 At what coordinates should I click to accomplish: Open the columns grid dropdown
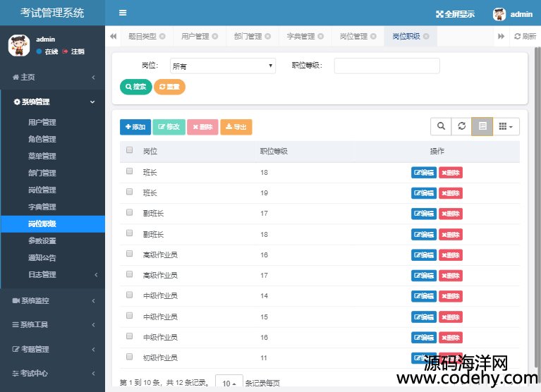tap(506, 126)
